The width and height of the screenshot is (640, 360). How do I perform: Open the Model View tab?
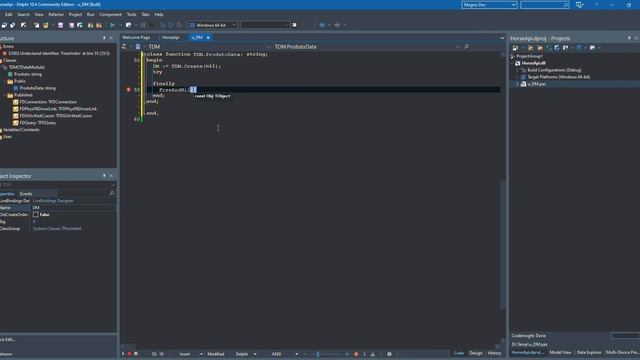[x=560, y=352]
